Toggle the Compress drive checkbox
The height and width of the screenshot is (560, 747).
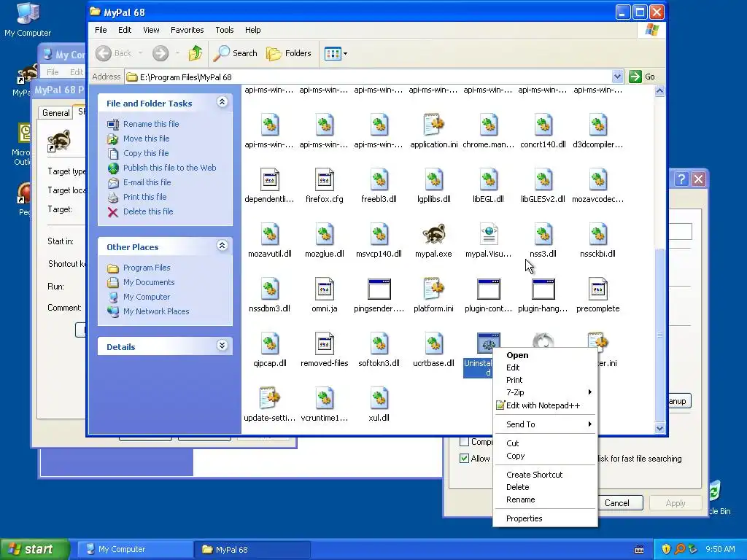coord(464,441)
